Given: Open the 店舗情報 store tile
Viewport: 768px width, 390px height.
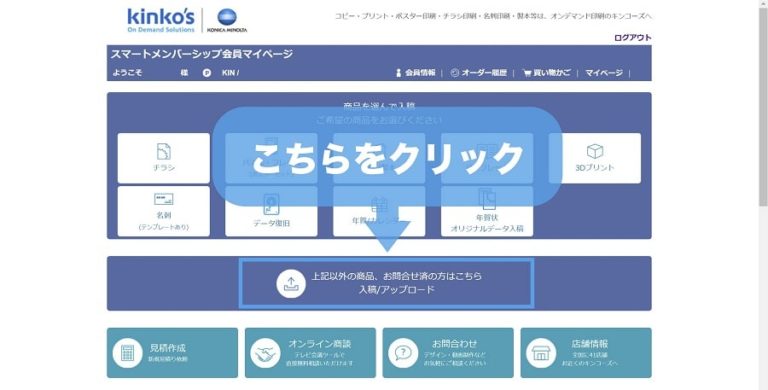Looking at the screenshot, I should [586, 353].
